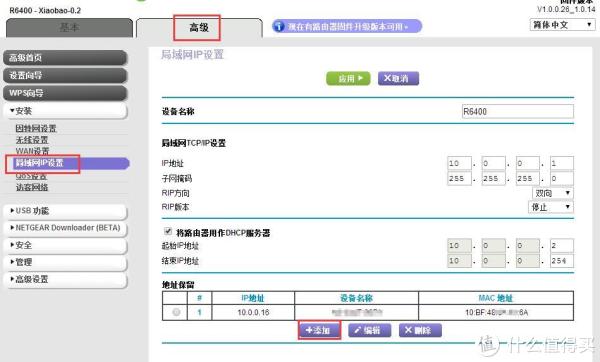Click the 编辑 button with pencil icon
The height and width of the screenshot is (362, 600).
(370, 330)
